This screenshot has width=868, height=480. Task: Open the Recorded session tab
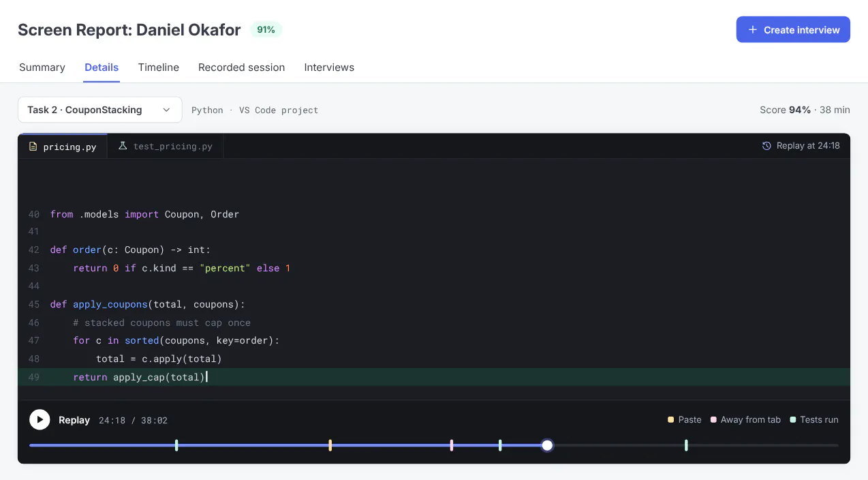click(x=242, y=67)
